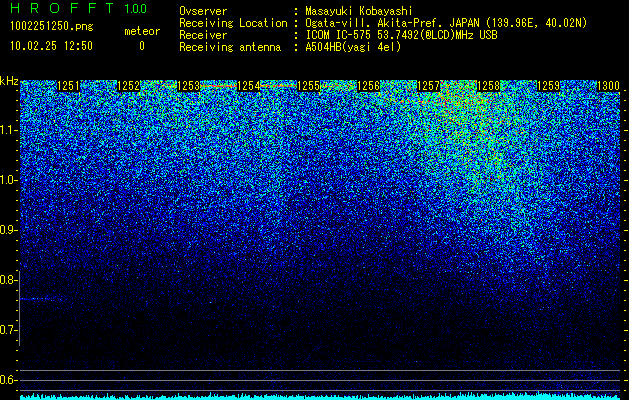The image size is (629, 400).
Task: Click the 0.7 frequency axis label
Action: 8,330
